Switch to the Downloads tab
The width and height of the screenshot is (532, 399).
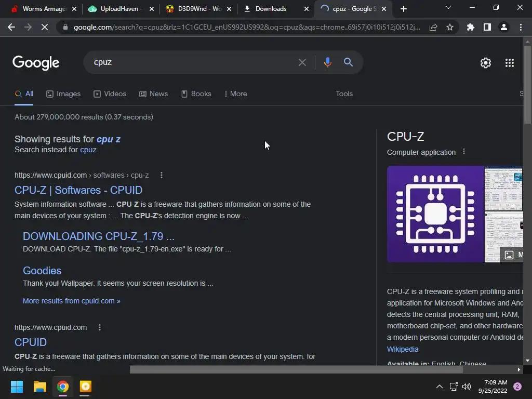[271, 9]
